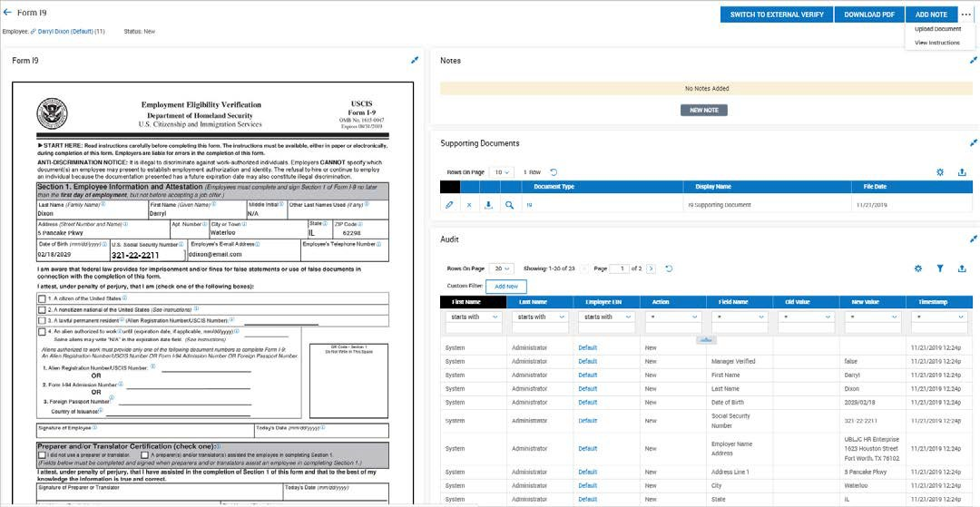The width and height of the screenshot is (980, 507).
Task: Go to next Audit page
Action: coord(651,268)
